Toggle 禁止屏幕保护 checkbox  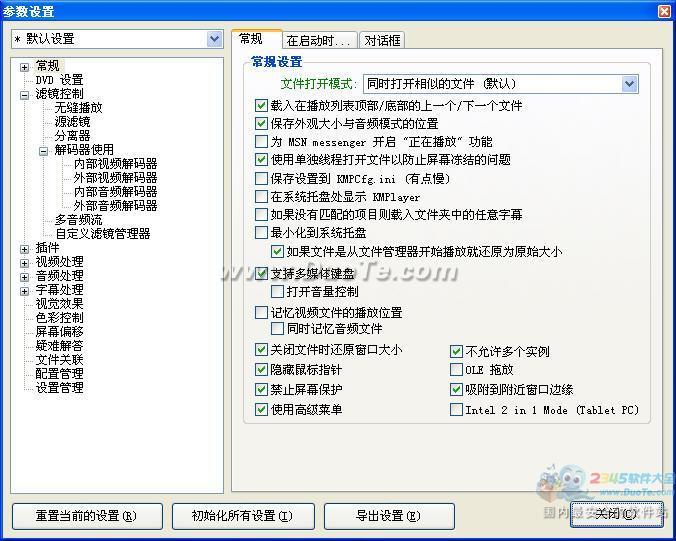click(x=261, y=390)
